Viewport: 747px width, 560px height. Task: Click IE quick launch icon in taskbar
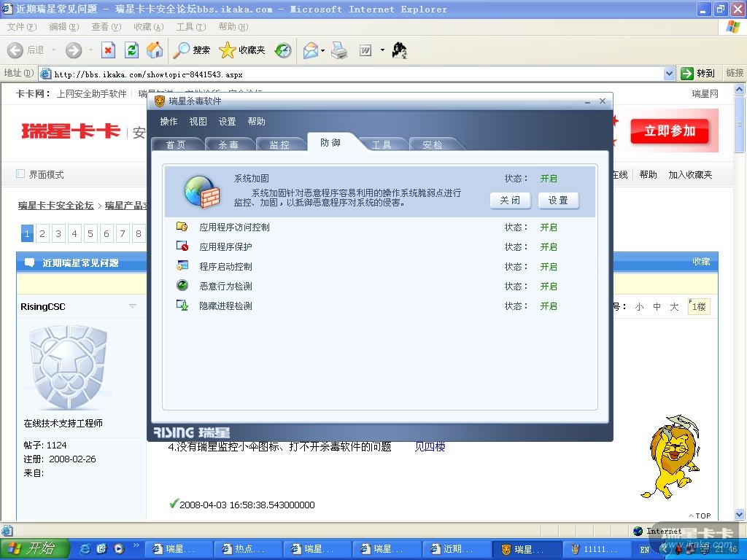pos(85,549)
